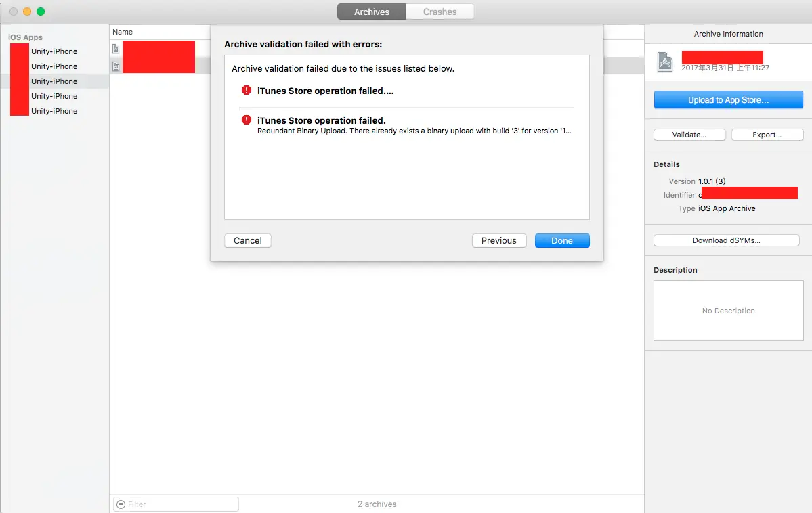Click Download dSYMs... button
The width and height of the screenshot is (812, 513).
[727, 240]
